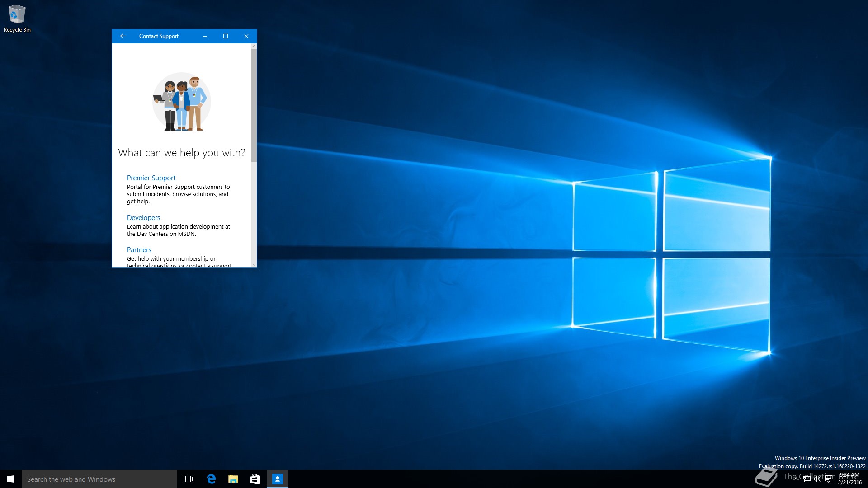
Task: Click the Search the web and Windows box
Action: point(99,479)
